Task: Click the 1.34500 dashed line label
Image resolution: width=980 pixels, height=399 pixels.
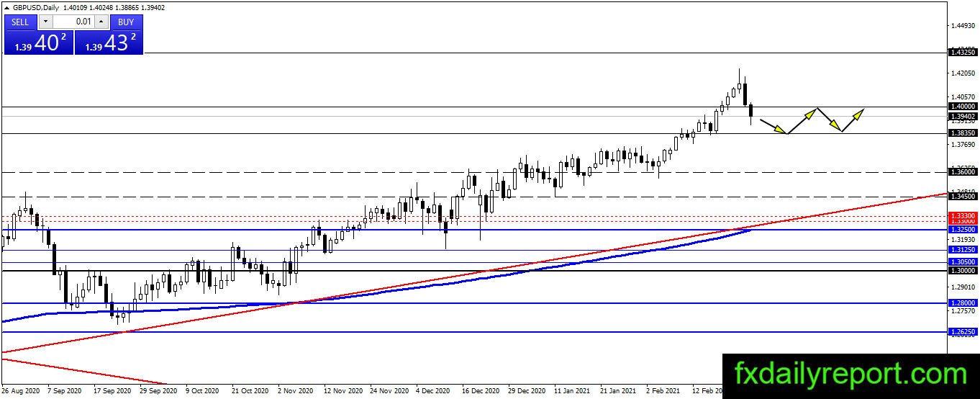Action: [963, 196]
